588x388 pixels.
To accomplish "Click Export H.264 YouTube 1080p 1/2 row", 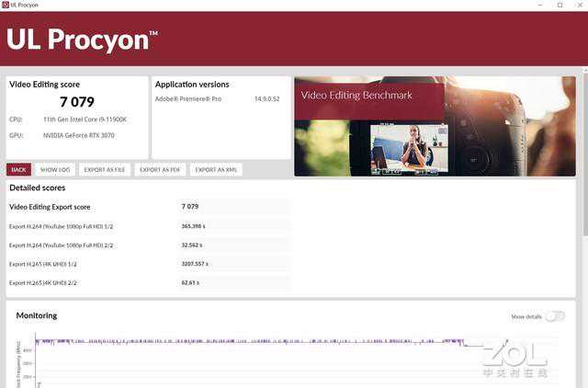I will [x=147, y=226].
